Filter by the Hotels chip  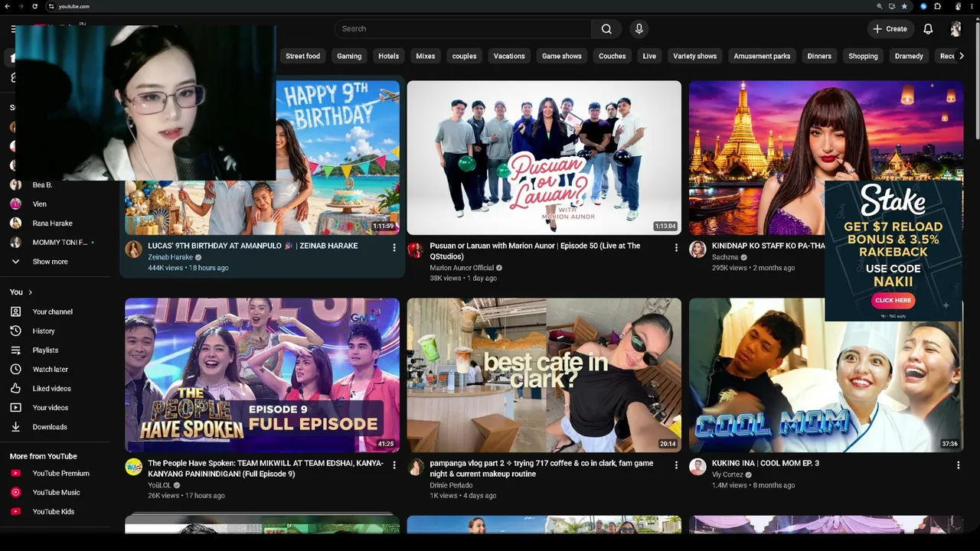coord(388,56)
